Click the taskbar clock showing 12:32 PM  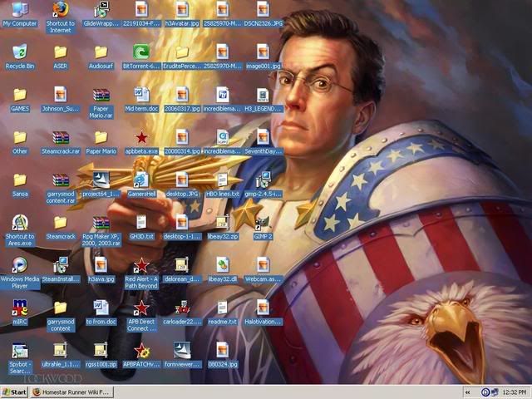pyautogui.click(x=515, y=392)
